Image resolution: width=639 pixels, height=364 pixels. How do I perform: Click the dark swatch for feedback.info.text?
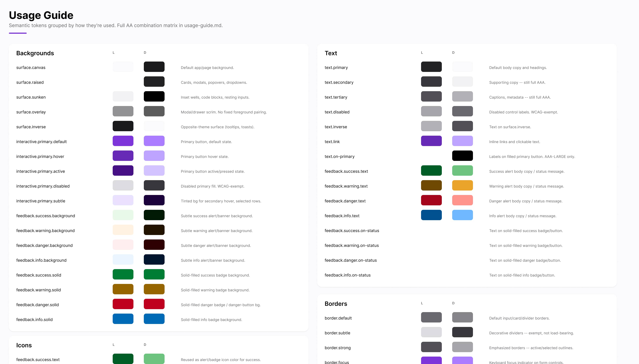coord(463,215)
